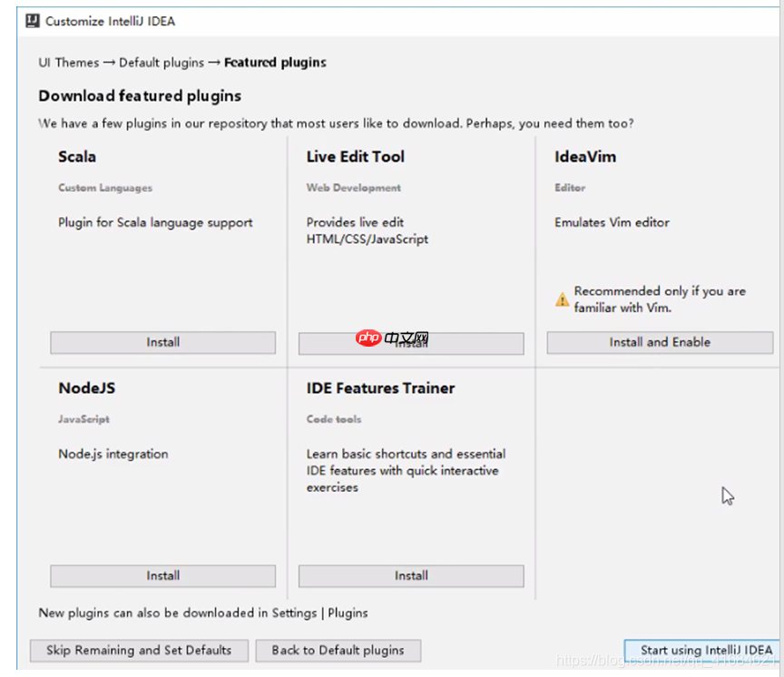Click the Web Development category label

coord(354,188)
